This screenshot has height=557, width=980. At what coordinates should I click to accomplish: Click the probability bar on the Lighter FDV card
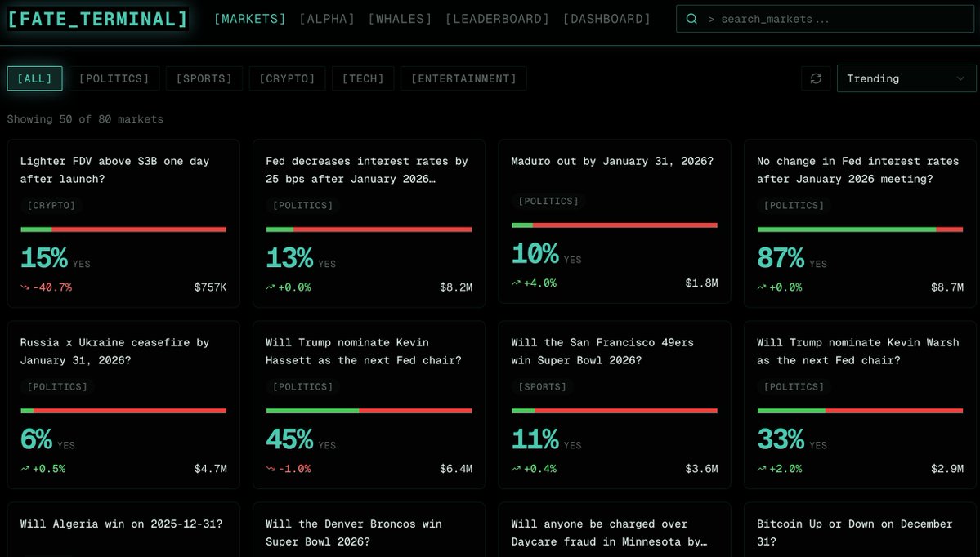123,229
